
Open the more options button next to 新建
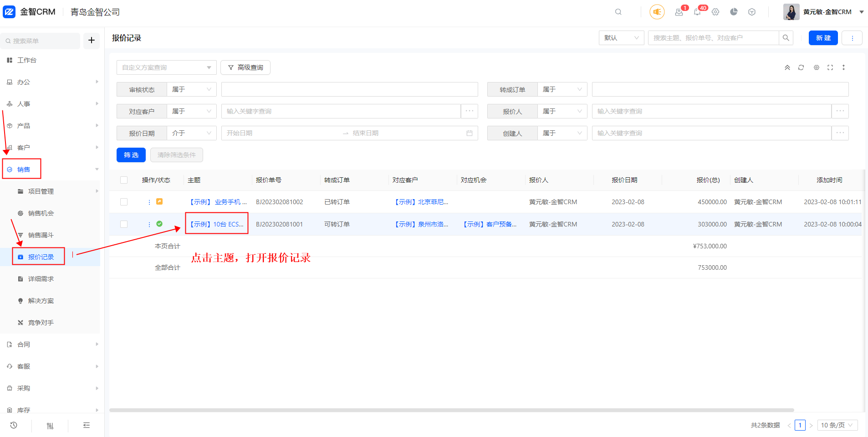point(852,38)
